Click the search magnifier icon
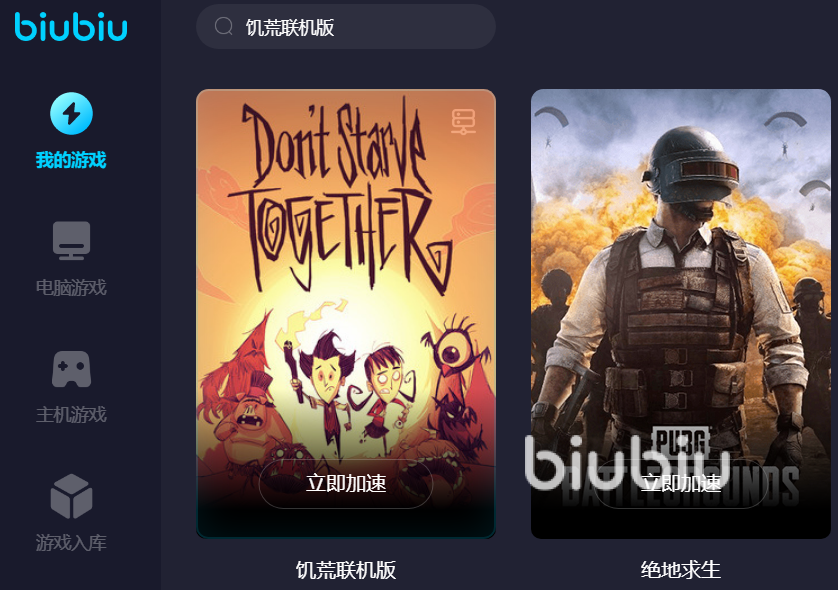This screenshot has height=590, width=838. (223, 26)
